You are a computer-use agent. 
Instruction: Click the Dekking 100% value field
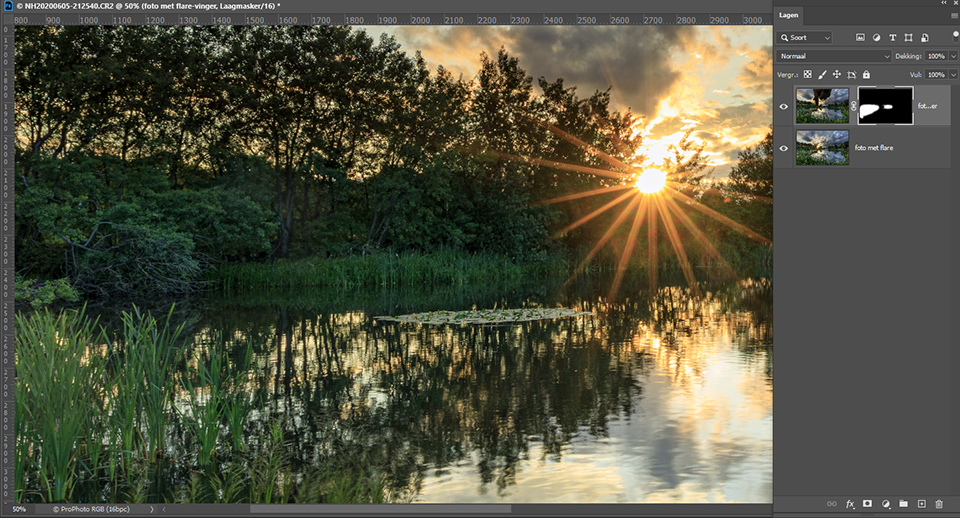936,56
